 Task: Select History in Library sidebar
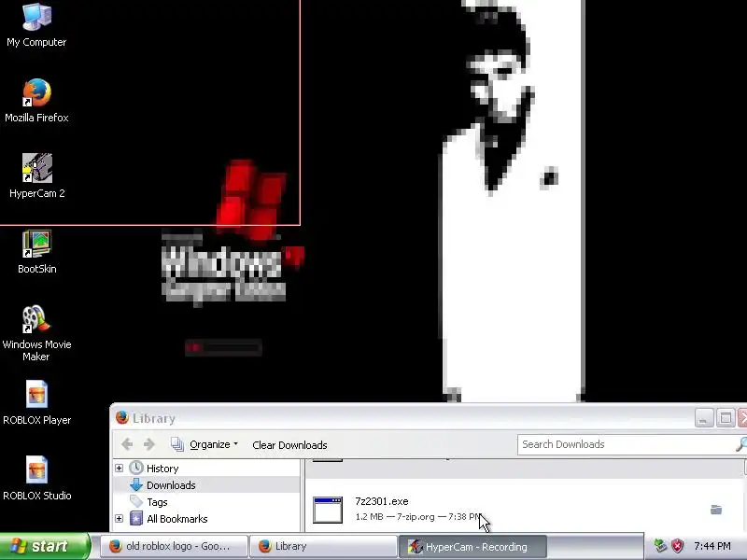point(162,469)
